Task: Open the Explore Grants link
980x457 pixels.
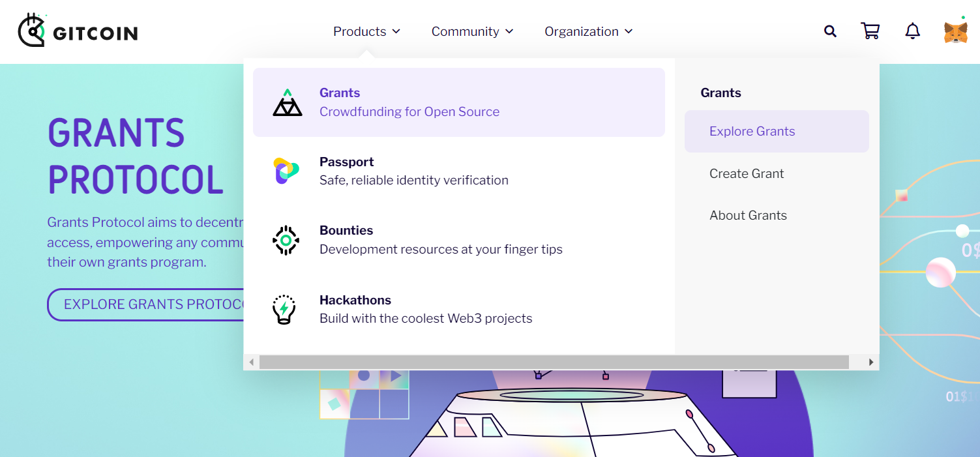Action: [752, 131]
